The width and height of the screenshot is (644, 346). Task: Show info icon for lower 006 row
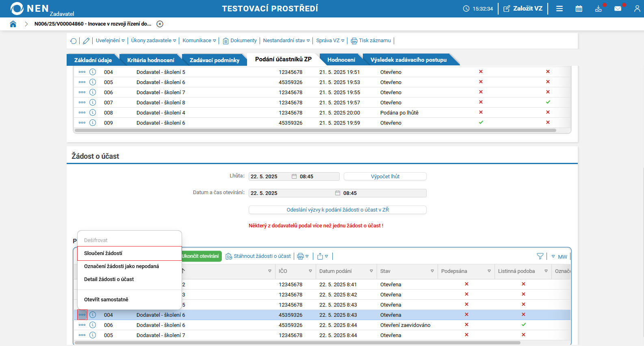pos(93,325)
